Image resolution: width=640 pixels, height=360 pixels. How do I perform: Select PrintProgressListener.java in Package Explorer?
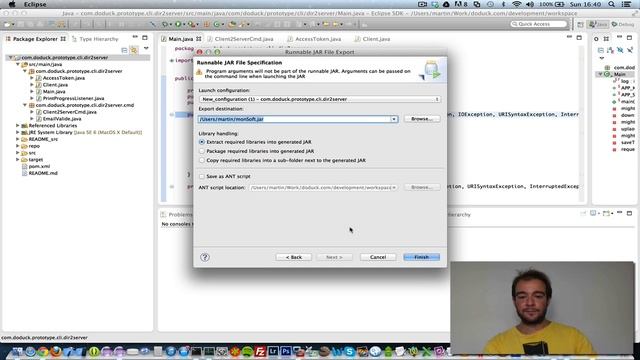73,98
